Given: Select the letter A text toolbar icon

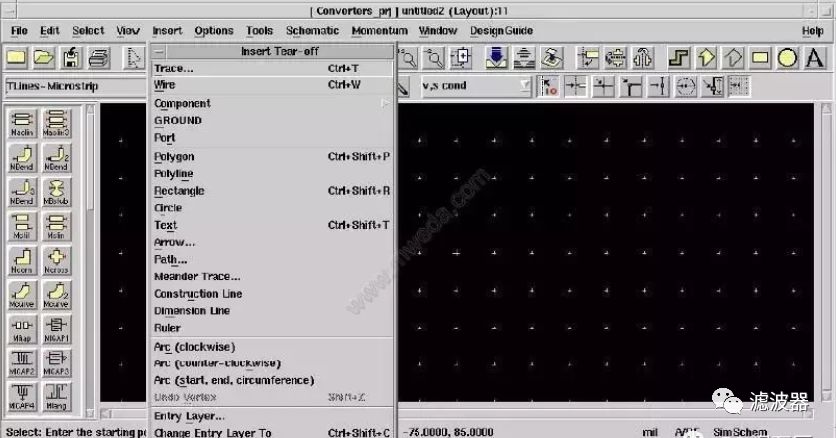Looking at the screenshot, I should [815, 58].
